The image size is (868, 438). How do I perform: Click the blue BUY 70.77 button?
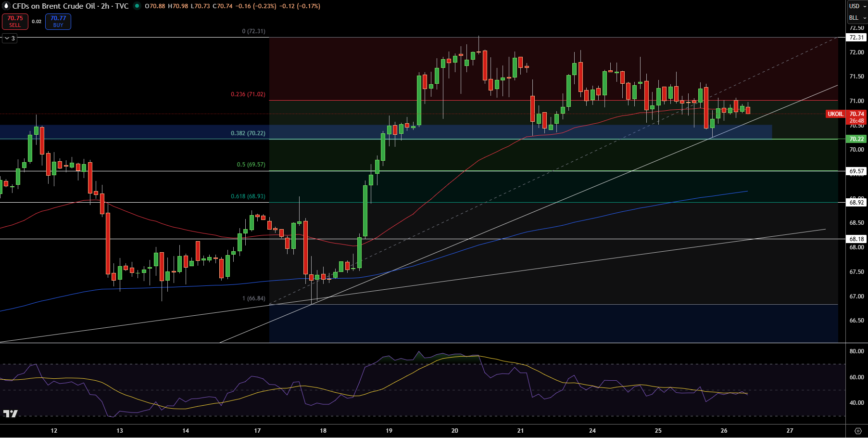tap(58, 22)
